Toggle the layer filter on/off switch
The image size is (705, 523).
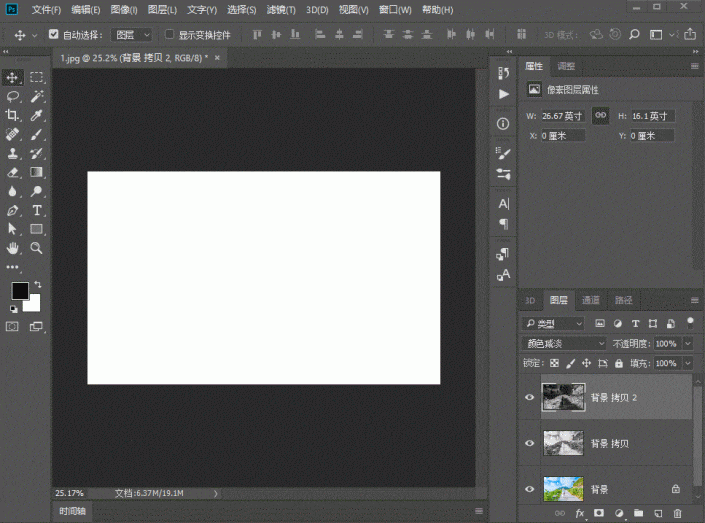coord(690,323)
